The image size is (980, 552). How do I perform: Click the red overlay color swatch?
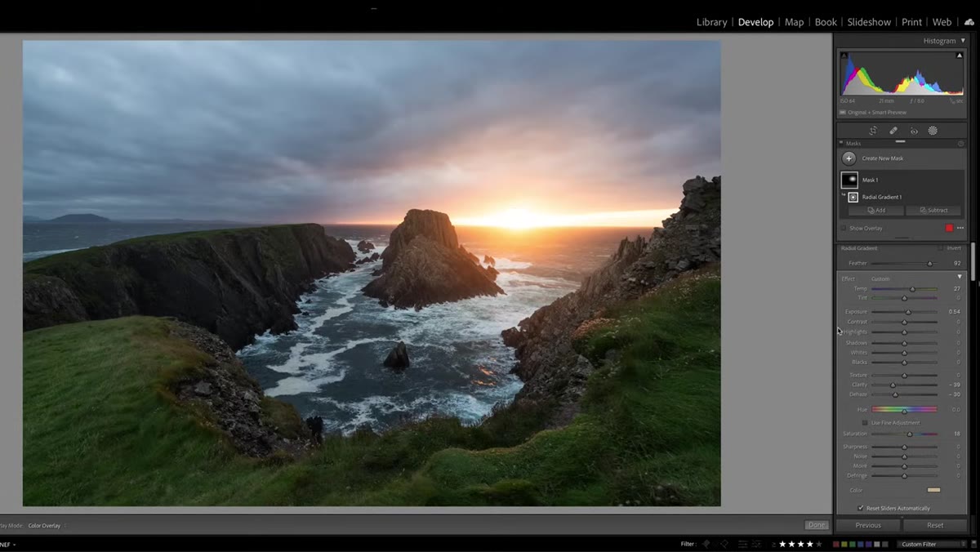tap(949, 229)
